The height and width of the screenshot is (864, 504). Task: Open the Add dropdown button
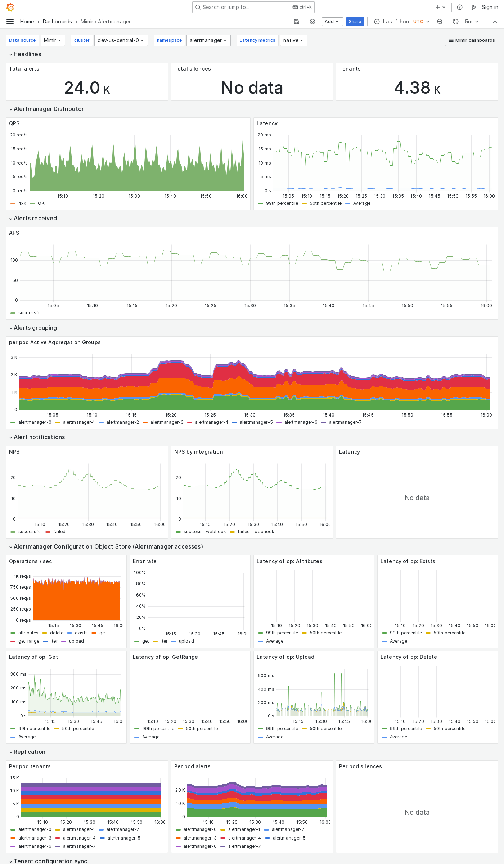point(332,22)
